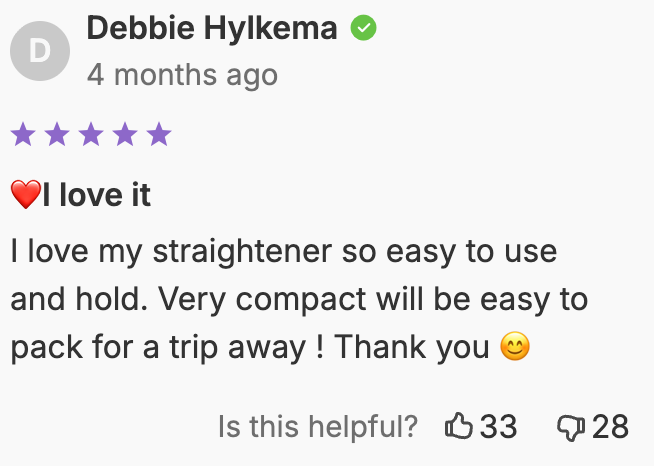Click the thumbs-down not helpful icon
The image size is (654, 466).
click(x=571, y=428)
